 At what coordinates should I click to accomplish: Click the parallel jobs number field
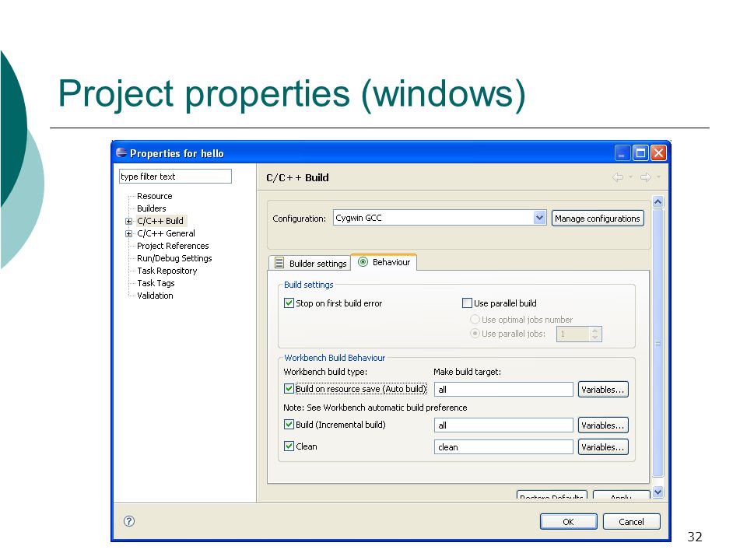click(x=573, y=334)
